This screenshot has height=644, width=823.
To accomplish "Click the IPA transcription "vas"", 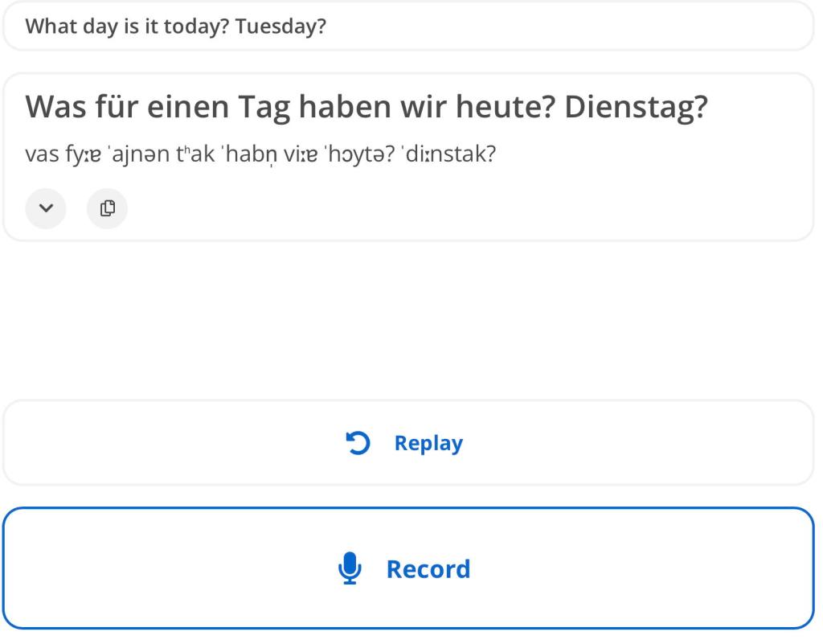I will coord(39,154).
